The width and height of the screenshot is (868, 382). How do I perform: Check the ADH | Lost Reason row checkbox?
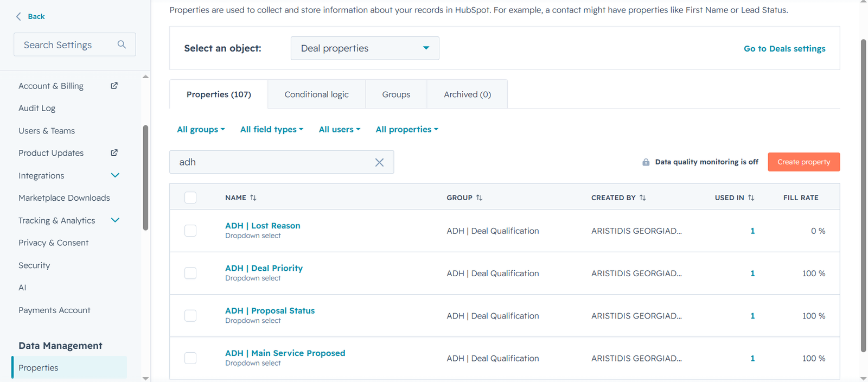[x=190, y=231]
